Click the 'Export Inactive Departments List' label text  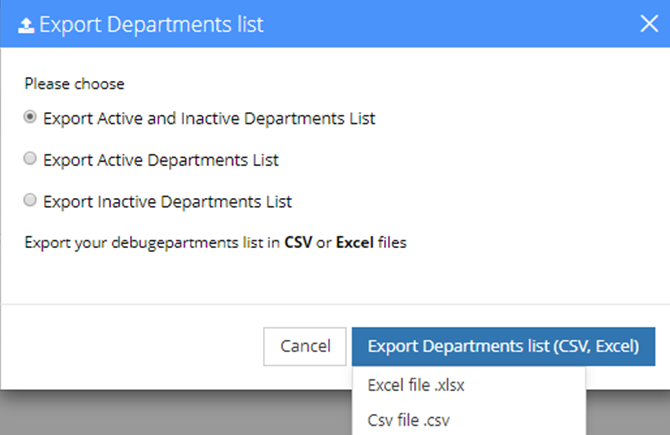pyautogui.click(x=167, y=202)
